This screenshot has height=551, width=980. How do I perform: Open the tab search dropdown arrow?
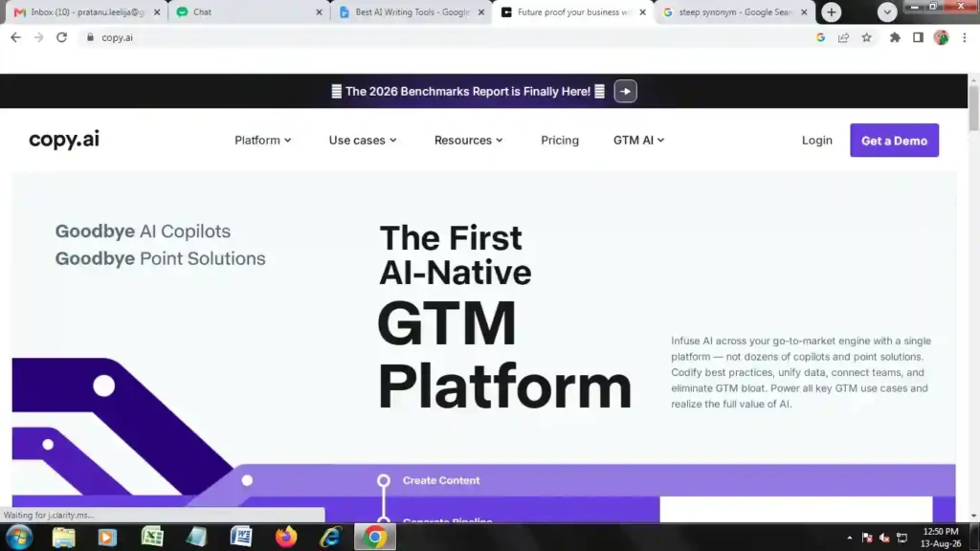887,11
